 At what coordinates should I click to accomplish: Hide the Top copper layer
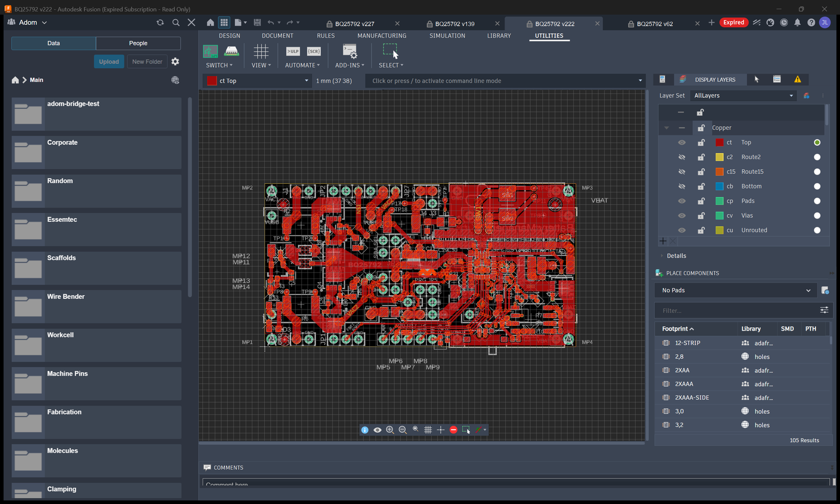[x=682, y=142]
